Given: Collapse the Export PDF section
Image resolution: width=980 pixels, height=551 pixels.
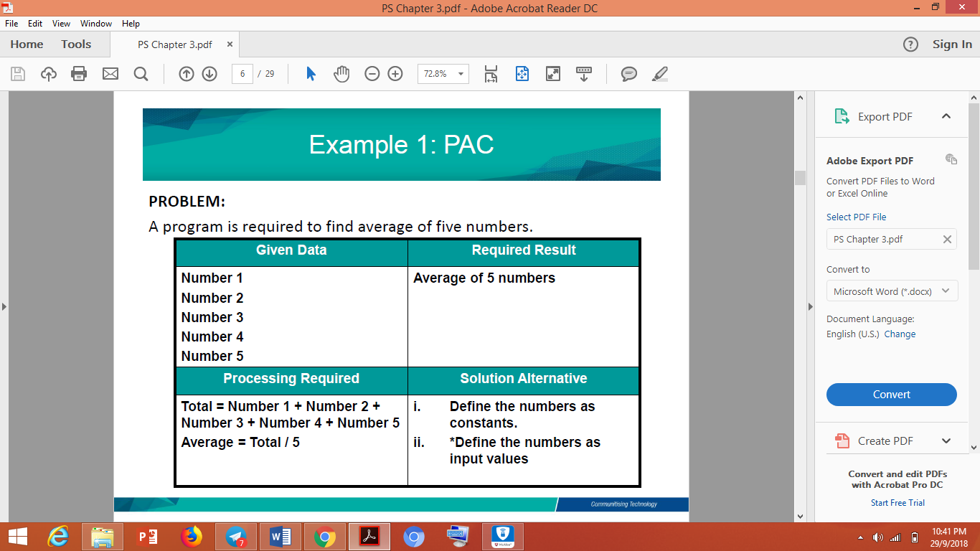Looking at the screenshot, I should pyautogui.click(x=946, y=116).
